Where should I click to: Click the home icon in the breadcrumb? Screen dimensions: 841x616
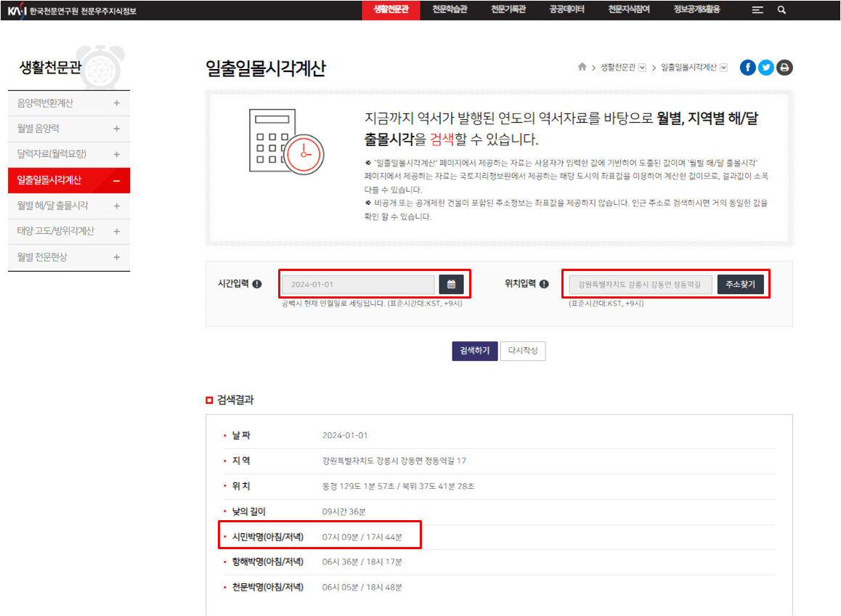tap(581, 65)
